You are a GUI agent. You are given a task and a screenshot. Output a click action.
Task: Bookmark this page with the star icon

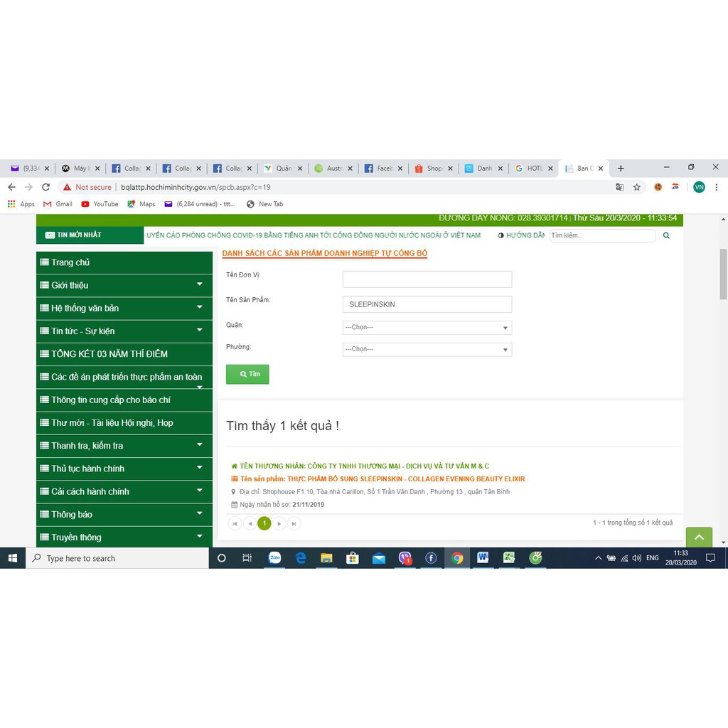tap(636, 187)
